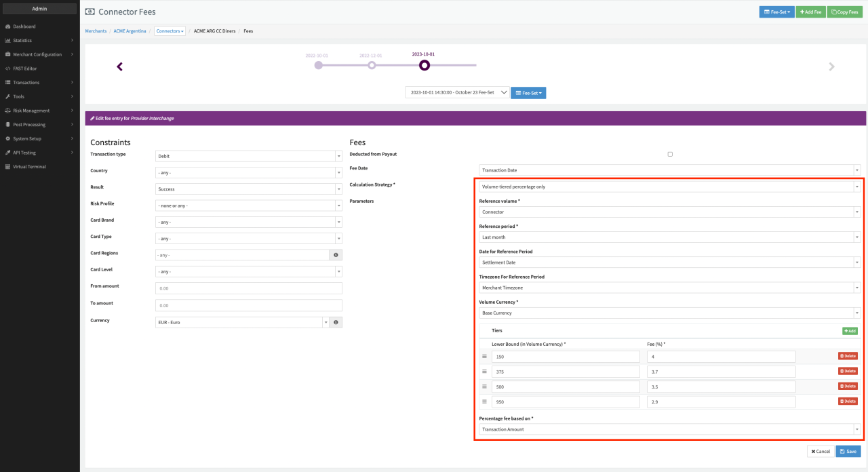Click the info icon beside the Currency field

point(336,322)
